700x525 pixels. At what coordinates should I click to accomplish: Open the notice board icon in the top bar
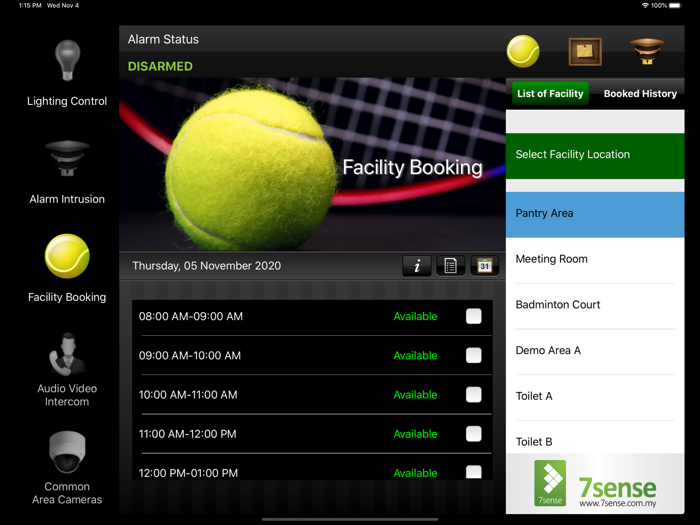[x=585, y=52]
